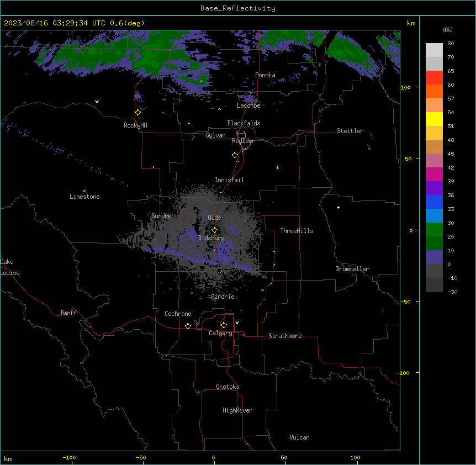Click the Airdrie label
Viewport: 476px width, 465px height.
pyautogui.click(x=223, y=297)
